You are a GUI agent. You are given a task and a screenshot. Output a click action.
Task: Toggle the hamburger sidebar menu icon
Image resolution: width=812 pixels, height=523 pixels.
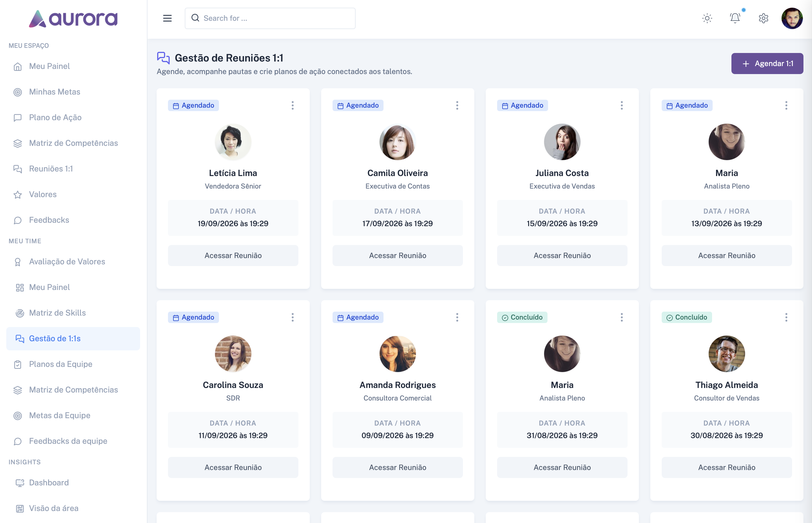click(x=167, y=18)
